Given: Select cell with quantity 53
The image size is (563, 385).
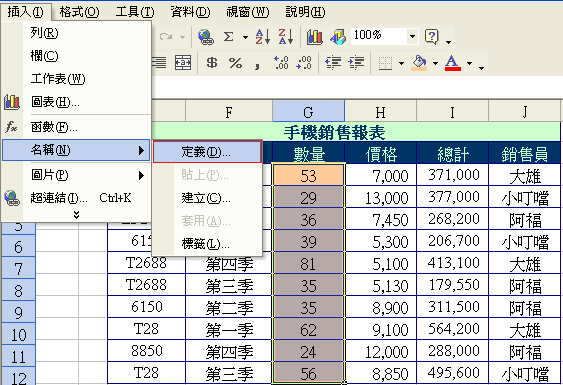Looking at the screenshot, I should 308,175.
